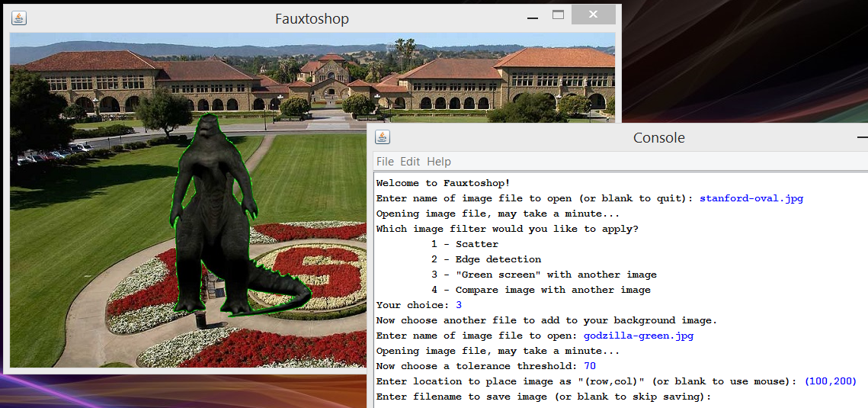This screenshot has height=408, width=868.
Task: Select the 'stanford-oval.jpg' filename text
Action: coord(751,198)
